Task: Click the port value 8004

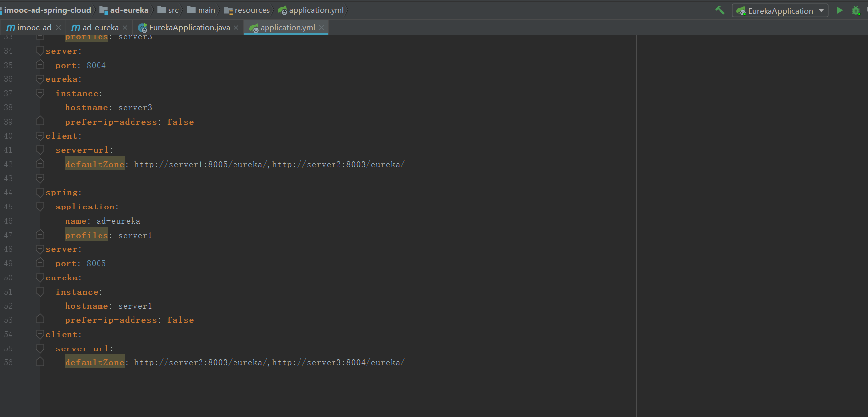Action: pos(96,66)
